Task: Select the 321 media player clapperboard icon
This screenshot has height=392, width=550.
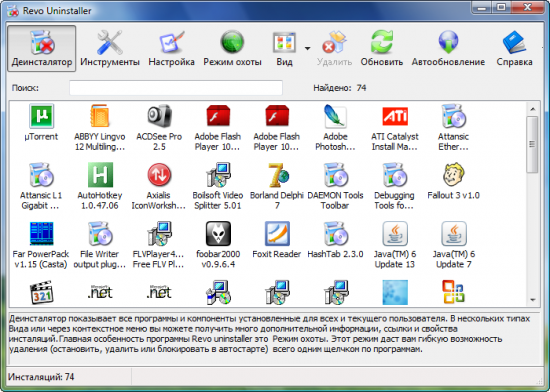Action: [x=41, y=292]
